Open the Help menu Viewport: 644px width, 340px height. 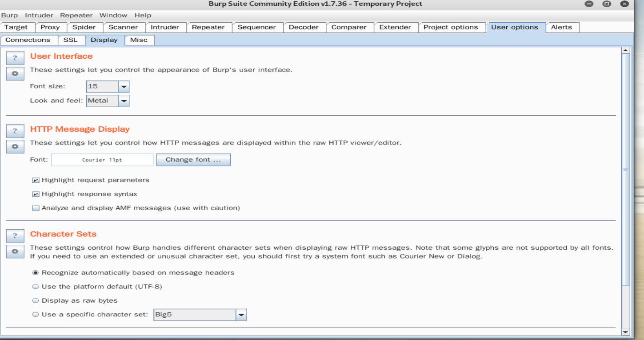pyautogui.click(x=143, y=15)
